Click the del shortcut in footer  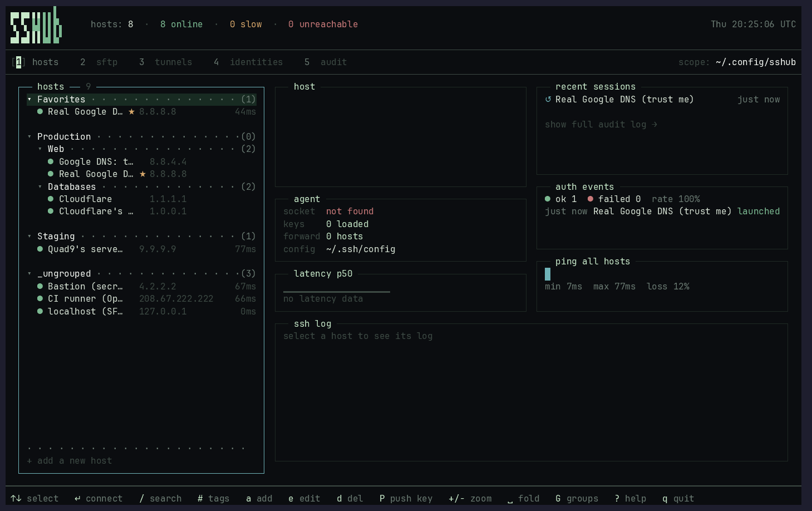(350, 499)
